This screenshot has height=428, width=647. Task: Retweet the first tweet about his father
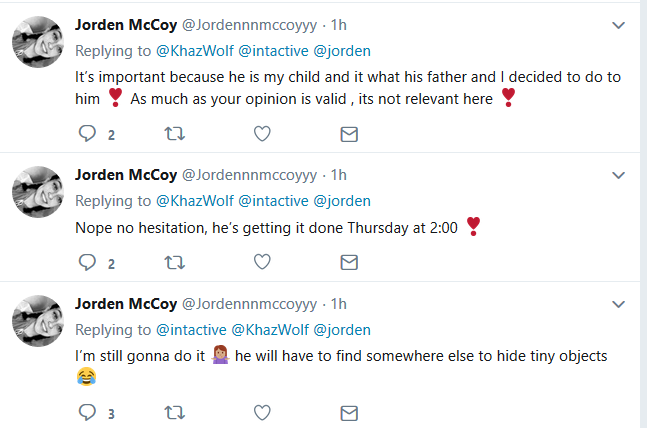click(x=173, y=134)
